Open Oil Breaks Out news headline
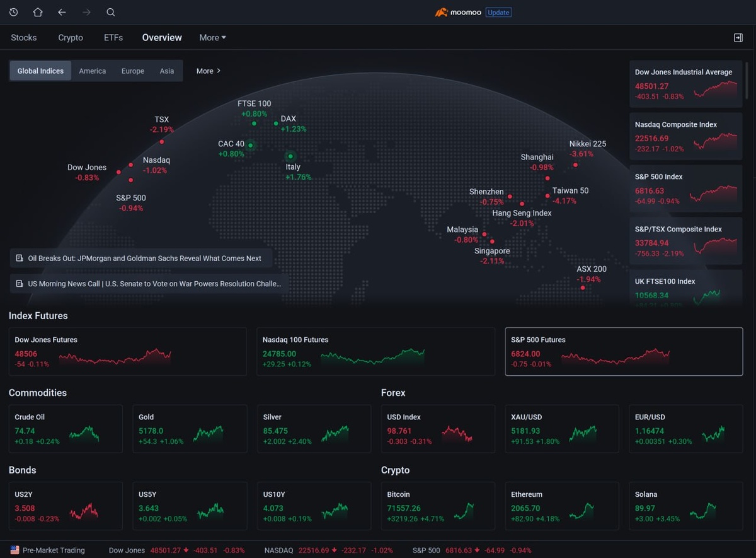This screenshot has width=756, height=558. 141,258
